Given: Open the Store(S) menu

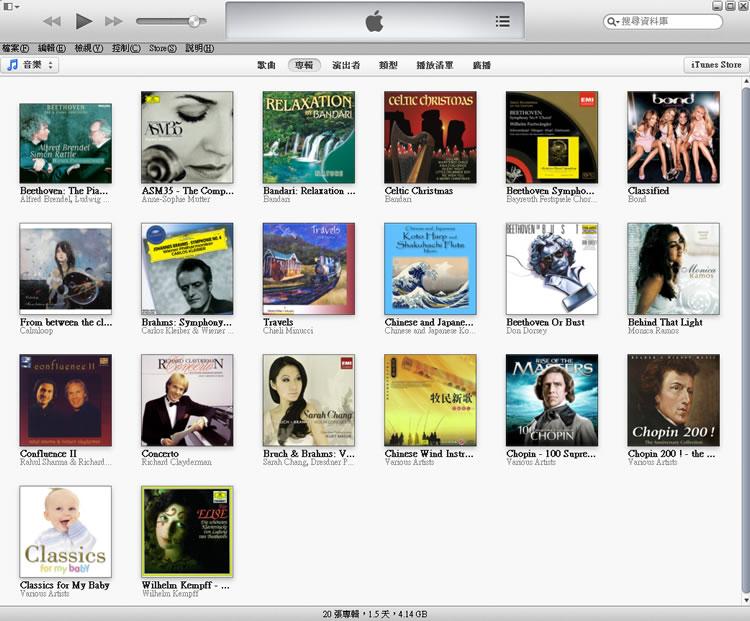Looking at the screenshot, I should click(163, 48).
